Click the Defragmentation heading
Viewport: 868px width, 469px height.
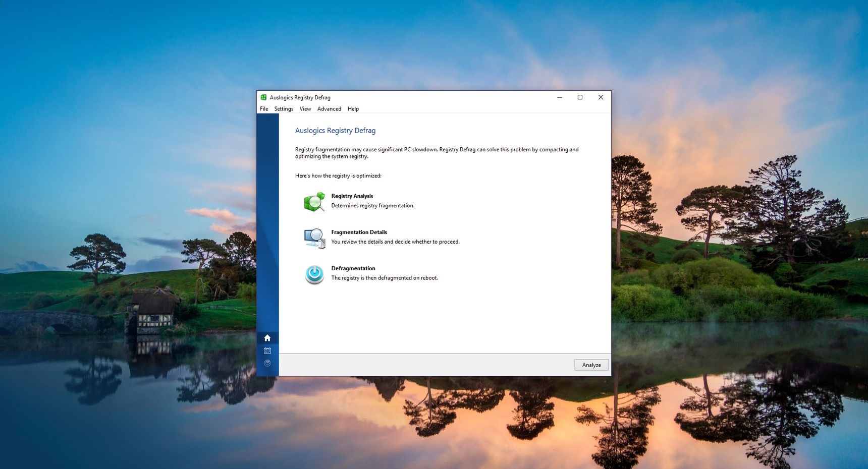click(x=353, y=268)
